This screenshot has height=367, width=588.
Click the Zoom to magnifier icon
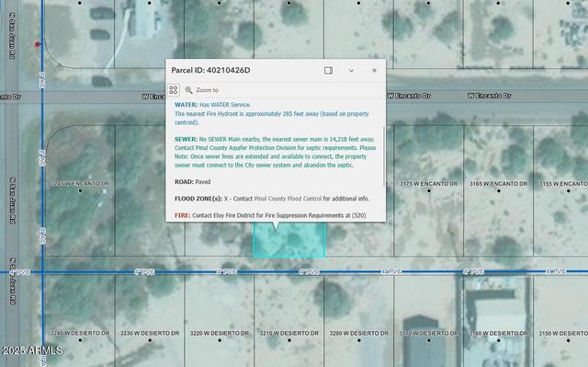pyautogui.click(x=188, y=90)
